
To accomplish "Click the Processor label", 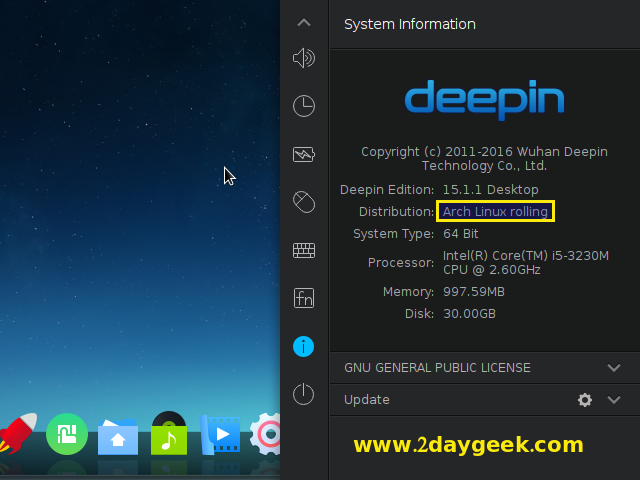I will click(401, 262).
